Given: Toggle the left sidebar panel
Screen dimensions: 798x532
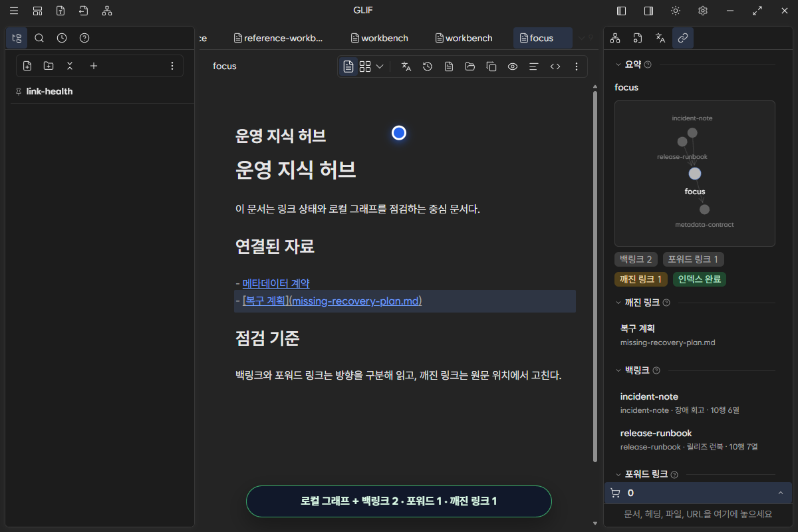Looking at the screenshot, I should 622,11.
